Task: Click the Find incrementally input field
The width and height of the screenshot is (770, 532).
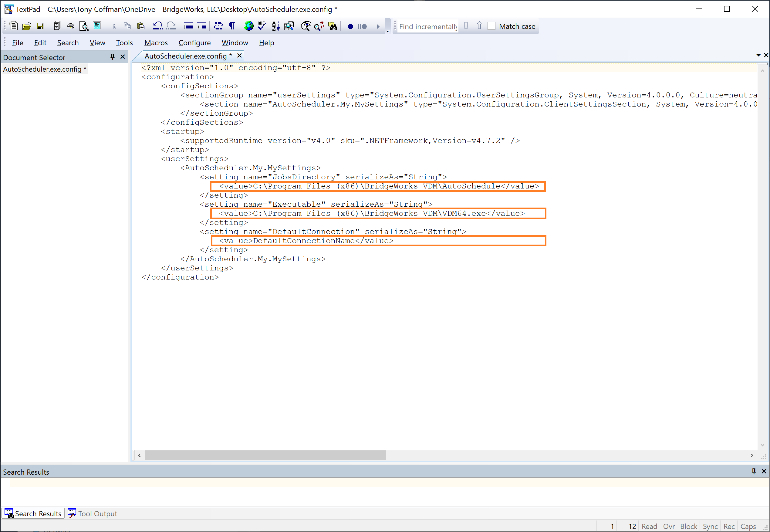Action: (x=428, y=26)
